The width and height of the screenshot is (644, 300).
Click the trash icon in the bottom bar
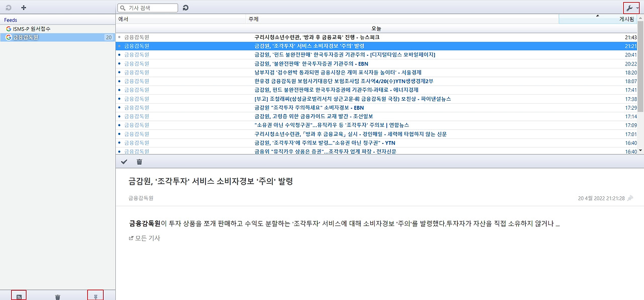(x=57, y=296)
